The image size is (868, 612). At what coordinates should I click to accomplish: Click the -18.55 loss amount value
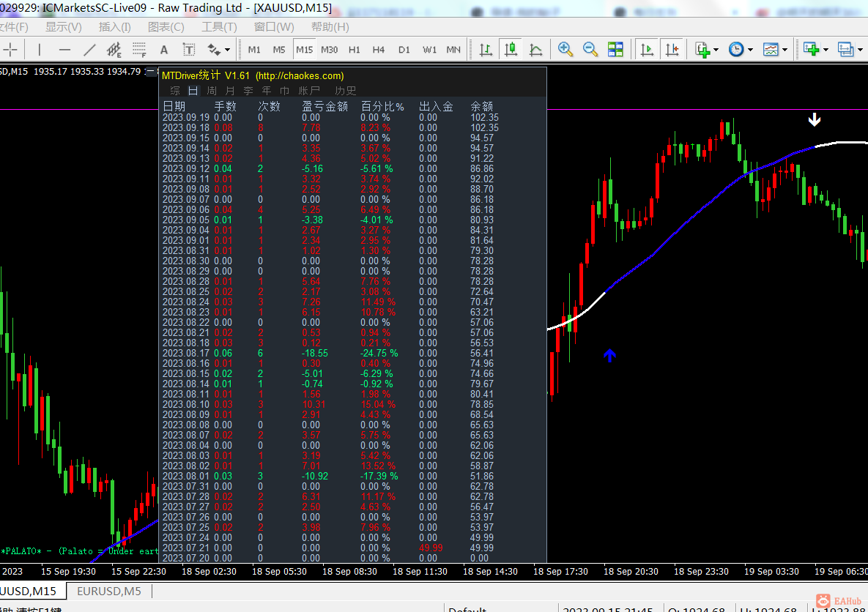coord(315,353)
